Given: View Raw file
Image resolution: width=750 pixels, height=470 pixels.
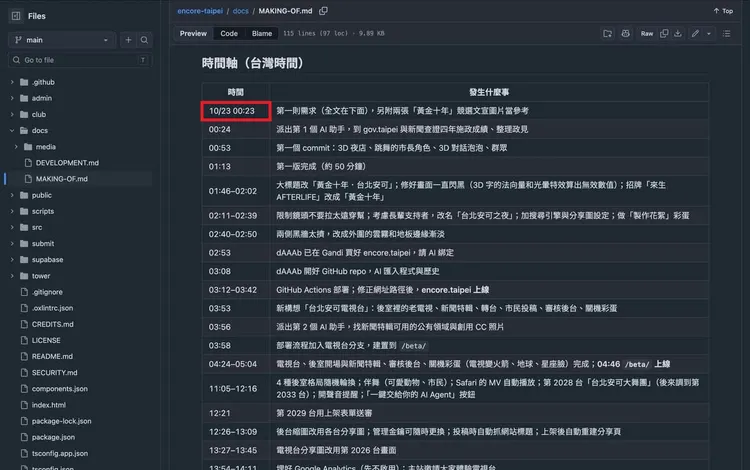Looking at the screenshot, I should pos(647,33).
